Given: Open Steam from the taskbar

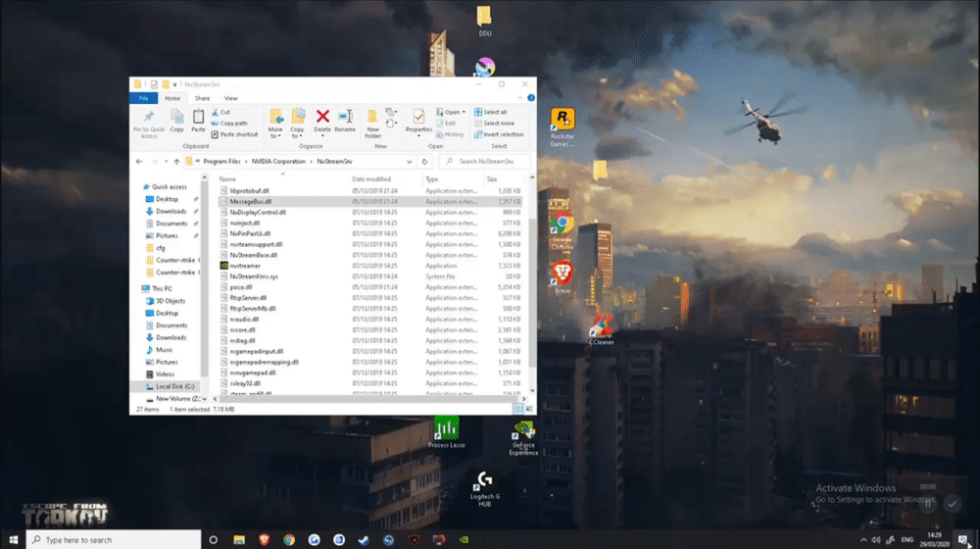Looking at the screenshot, I should [x=364, y=539].
